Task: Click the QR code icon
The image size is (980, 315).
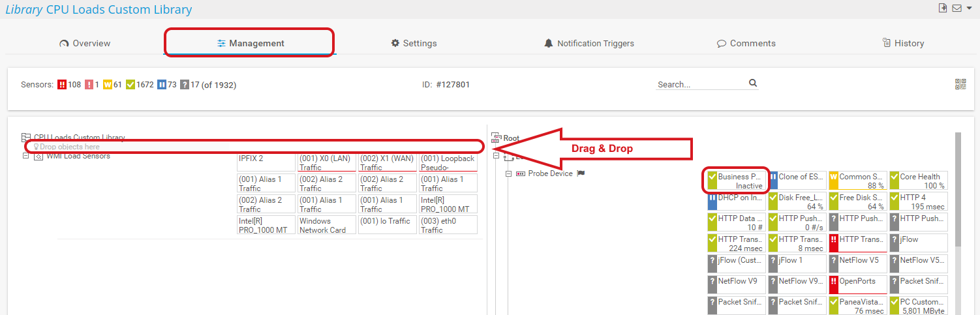Action: (x=960, y=84)
